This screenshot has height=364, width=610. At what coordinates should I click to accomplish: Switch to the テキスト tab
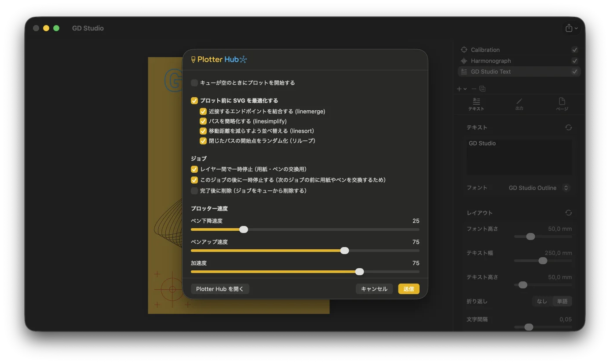476,104
